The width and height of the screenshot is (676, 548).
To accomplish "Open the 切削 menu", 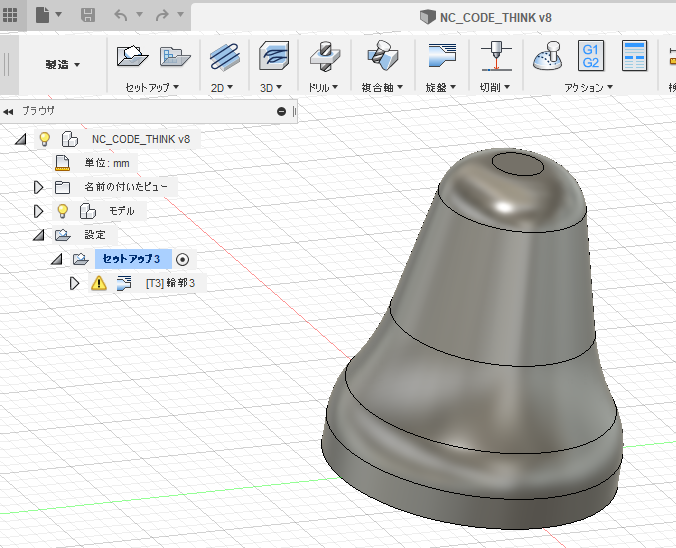I will click(x=495, y=88).
